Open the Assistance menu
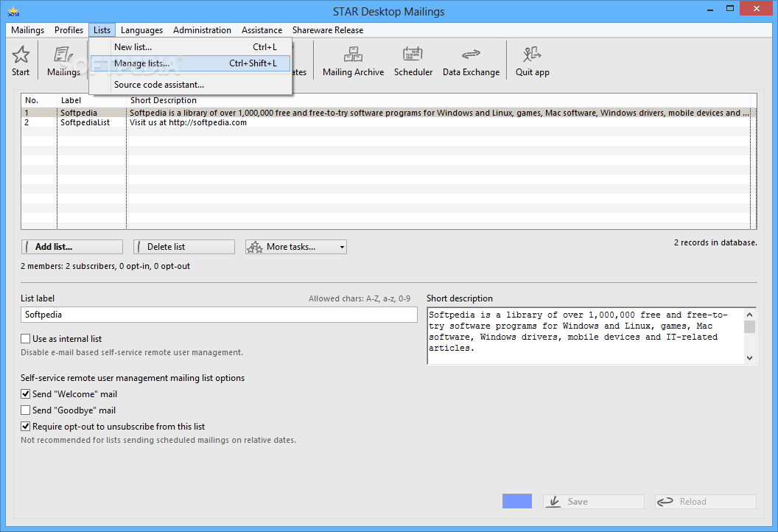The width and height of the screenshot is (778, 532). [262, 30]
